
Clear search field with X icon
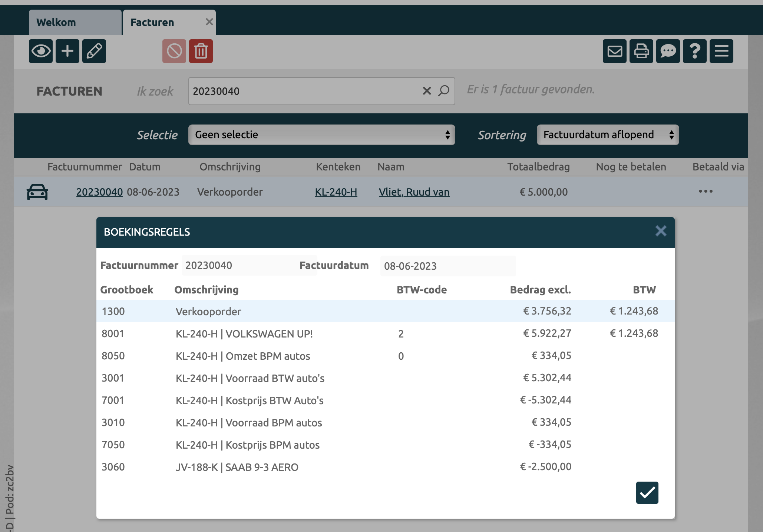[427, 91]
